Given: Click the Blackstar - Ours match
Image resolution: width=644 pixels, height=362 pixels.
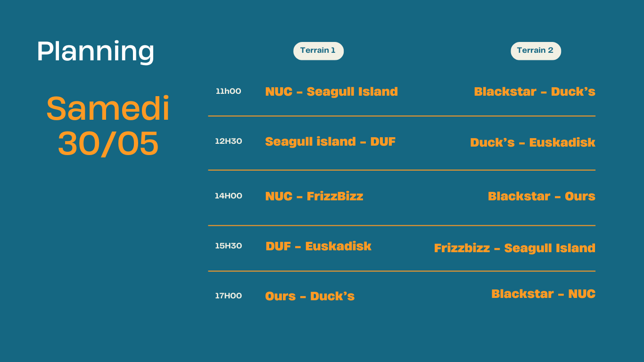Looking at the screenshot, I should [x=542, y=196].
